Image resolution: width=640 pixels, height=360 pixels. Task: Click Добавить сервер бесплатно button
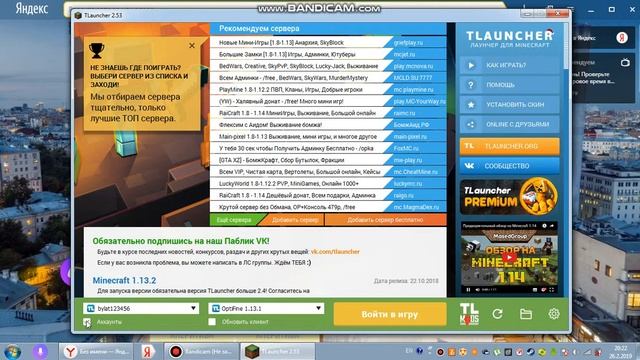[385, 220]
